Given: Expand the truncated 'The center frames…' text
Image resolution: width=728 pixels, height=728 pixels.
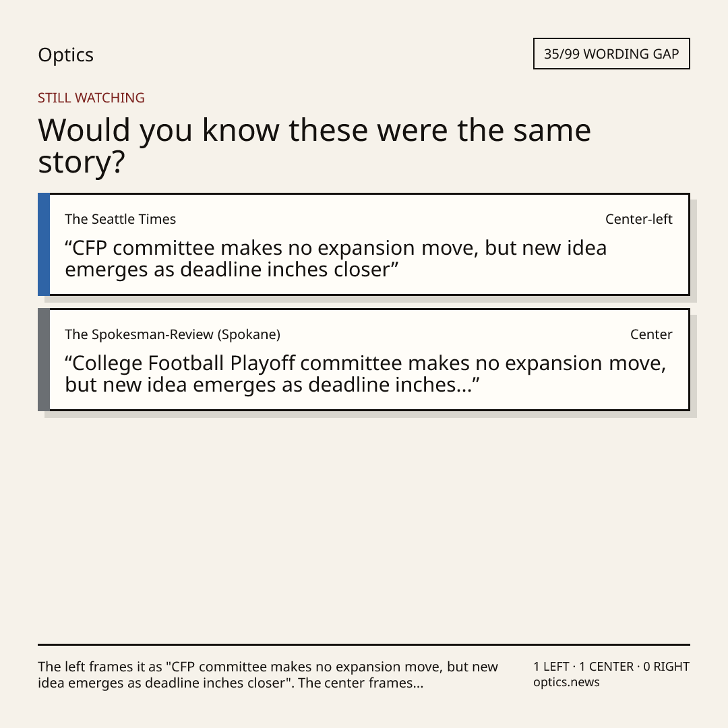Looking at the screenshot, I should 361,683.
